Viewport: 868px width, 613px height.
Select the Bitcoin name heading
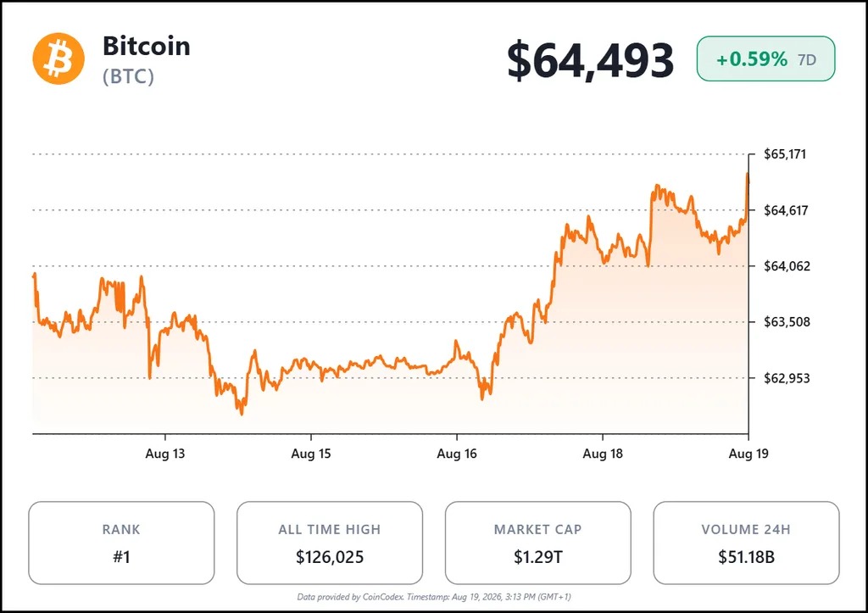(x=146, y=46)
